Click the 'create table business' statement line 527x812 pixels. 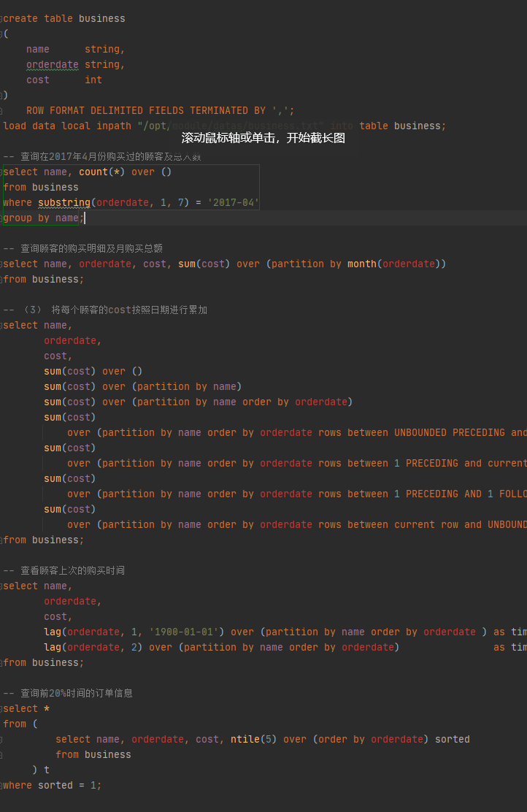click(64, 19)
